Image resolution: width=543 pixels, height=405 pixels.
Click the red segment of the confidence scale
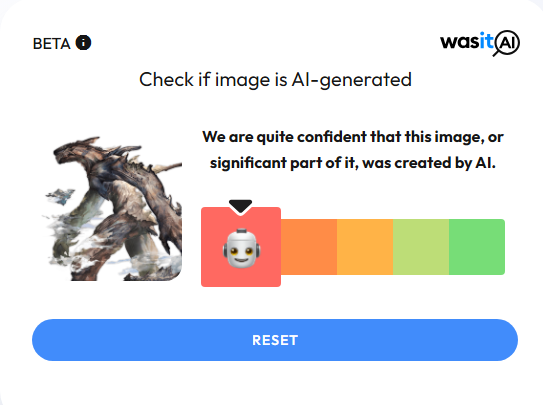(241, 247)
